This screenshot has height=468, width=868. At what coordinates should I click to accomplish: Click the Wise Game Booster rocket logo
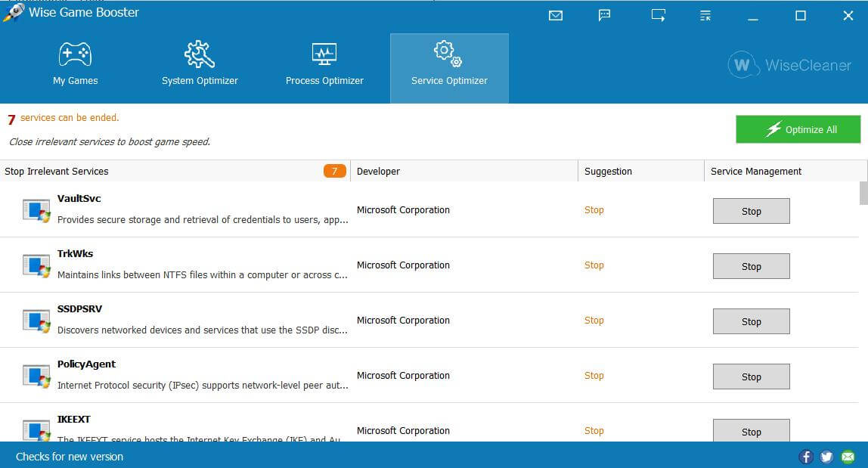tap(14, 12)
